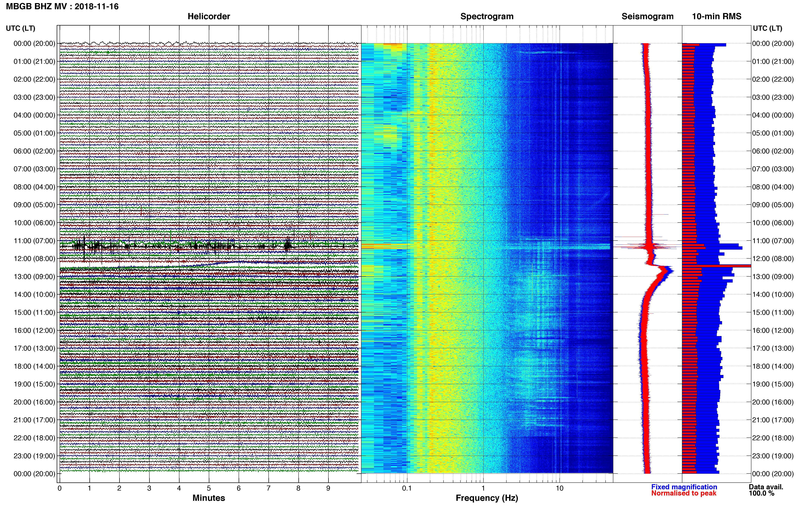Viewport: 812px width, 508px height.
Task: Click left time label '03:00 (23:00)'
Action: [34, 97]
